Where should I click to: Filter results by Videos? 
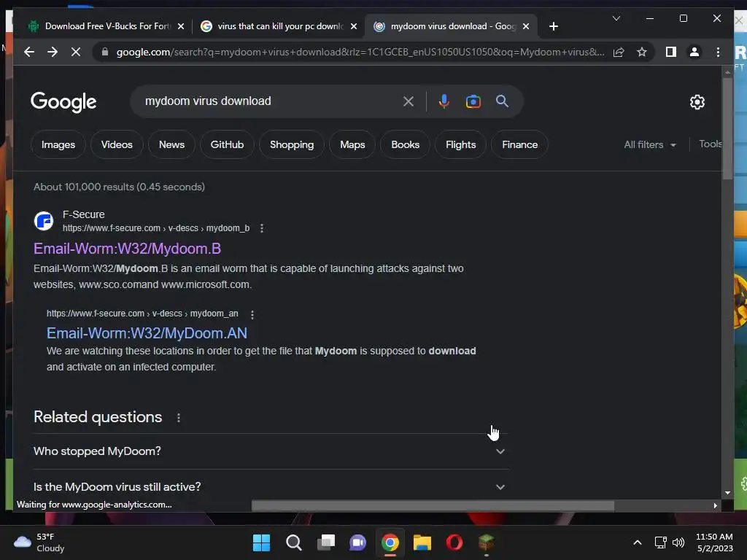pos(117,144)
